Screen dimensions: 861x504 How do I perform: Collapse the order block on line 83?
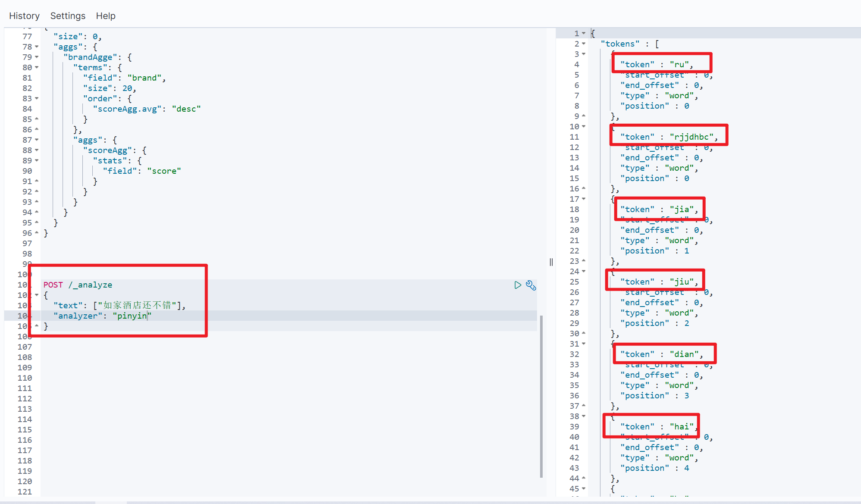click(x=37, y=98)
